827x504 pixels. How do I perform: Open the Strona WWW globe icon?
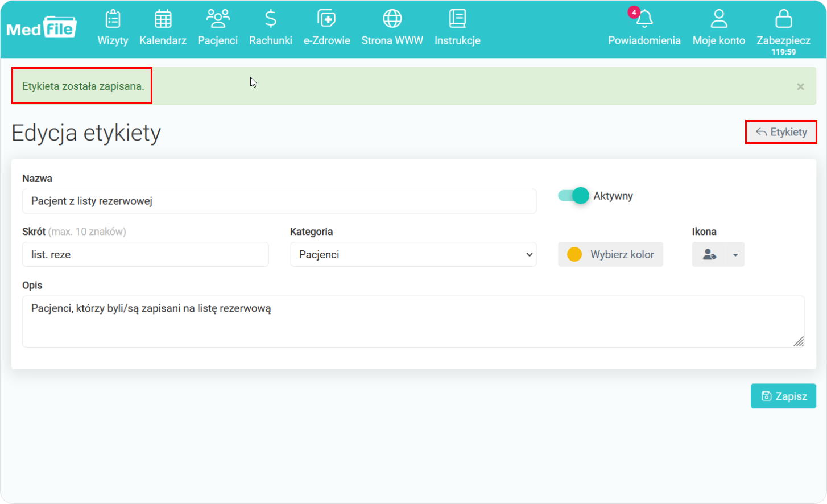click(392, 19)
